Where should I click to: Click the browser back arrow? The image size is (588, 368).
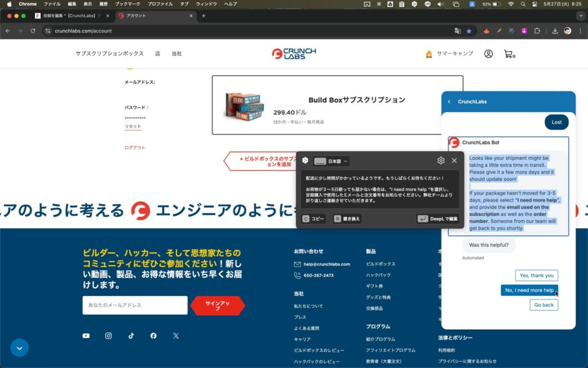tap(8, 31)
